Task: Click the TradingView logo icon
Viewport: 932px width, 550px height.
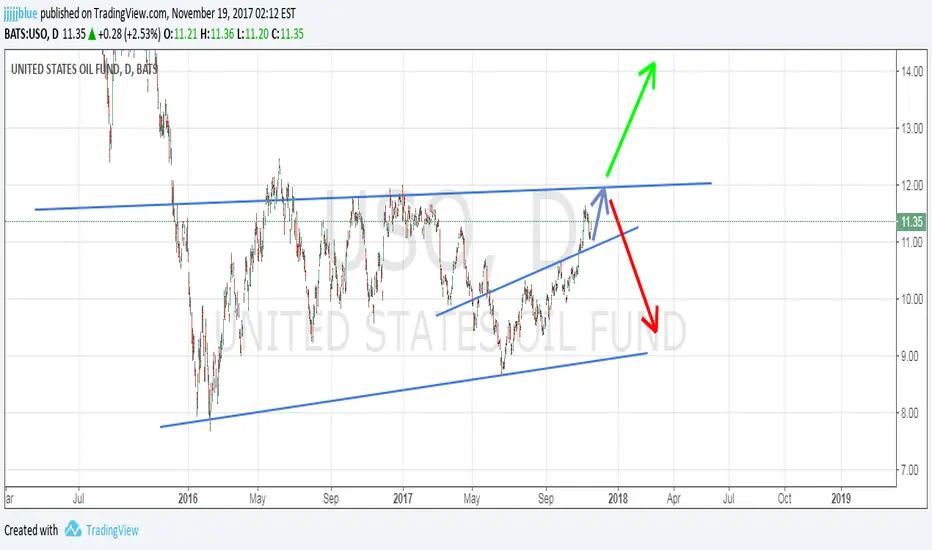Action: coord(73,529)
